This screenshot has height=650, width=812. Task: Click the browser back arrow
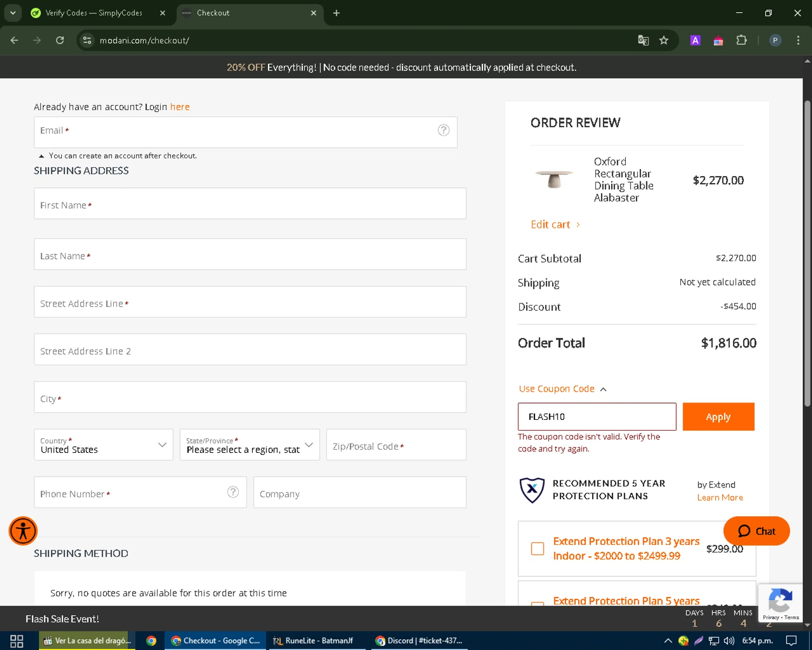click(x=15, y=40)
